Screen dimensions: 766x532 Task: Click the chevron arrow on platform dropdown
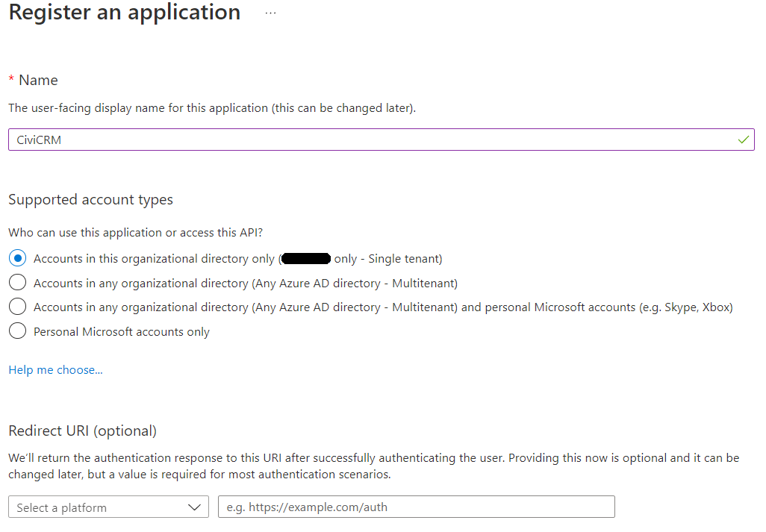pyautogui.click(x=195, y=507)
